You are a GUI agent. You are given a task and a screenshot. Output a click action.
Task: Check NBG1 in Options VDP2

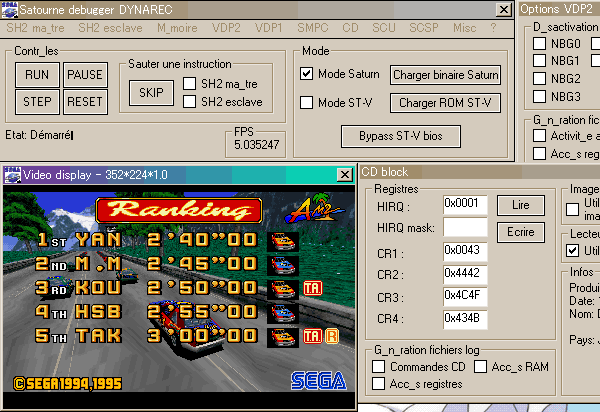(x=540, y=60)
